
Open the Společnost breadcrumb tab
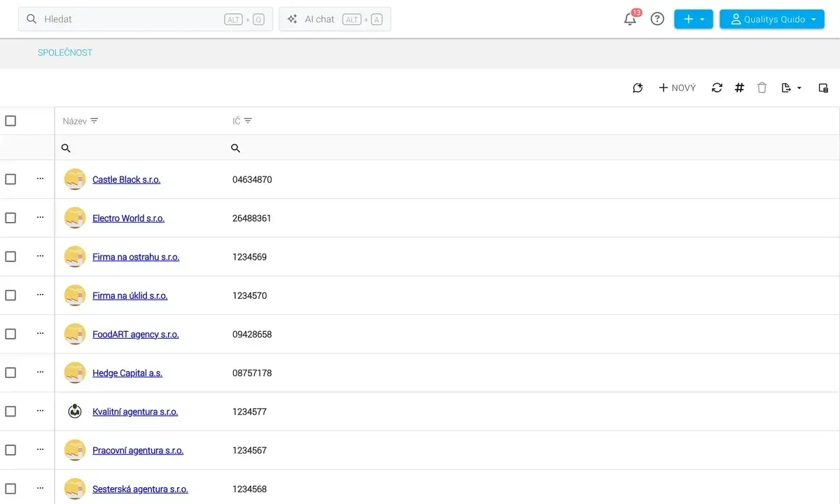click(x=65, y=52)
